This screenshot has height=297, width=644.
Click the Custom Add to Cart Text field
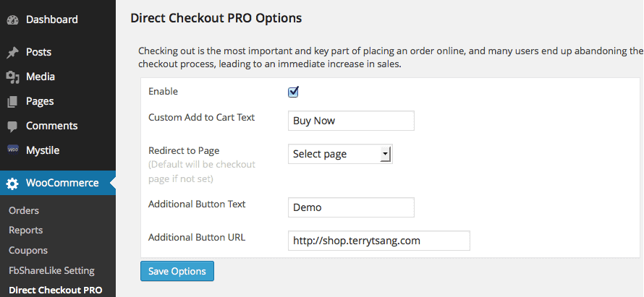click(351, 121)
